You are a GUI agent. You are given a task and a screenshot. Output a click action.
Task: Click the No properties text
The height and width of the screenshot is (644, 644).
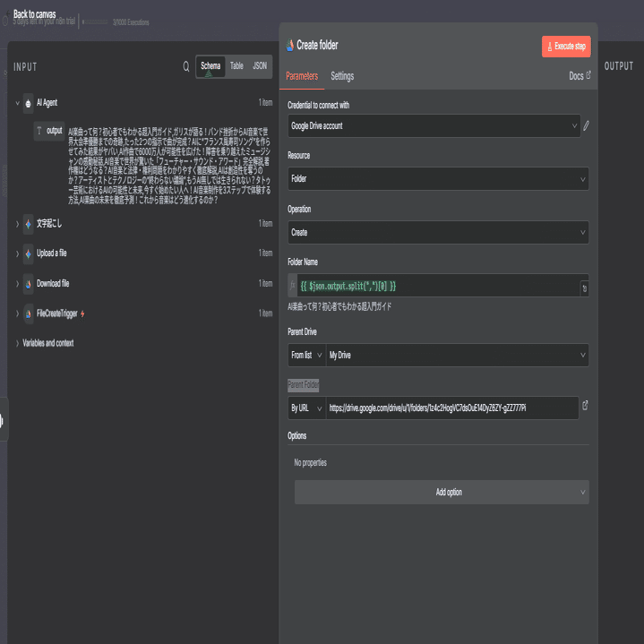(311, 463)
